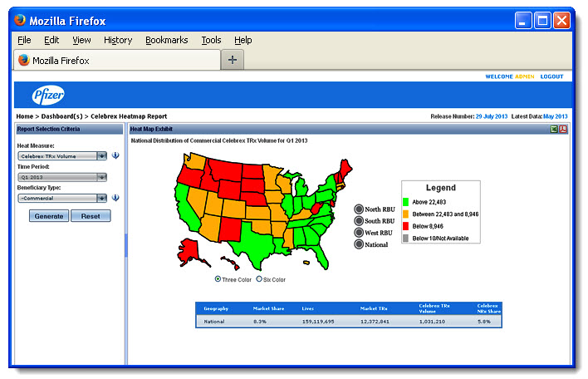588x379 pixels.
Task: Click the Market Share column header
Action: pos(268,308)
